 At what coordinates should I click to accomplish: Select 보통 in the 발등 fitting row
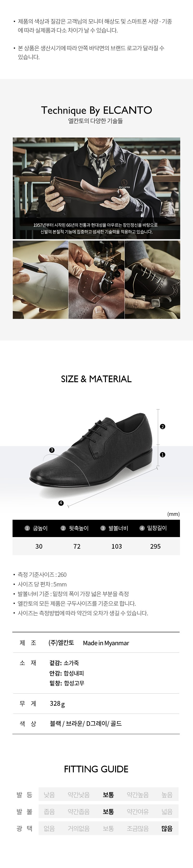(108, 795)
